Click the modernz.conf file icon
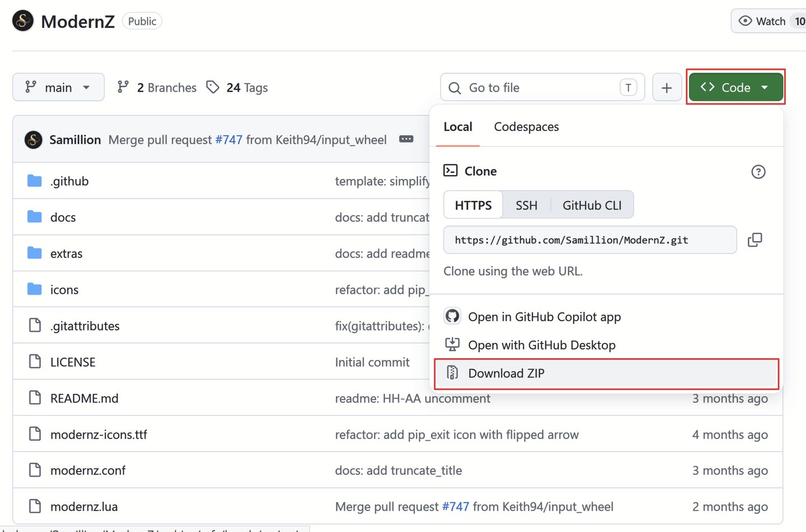 35,470
